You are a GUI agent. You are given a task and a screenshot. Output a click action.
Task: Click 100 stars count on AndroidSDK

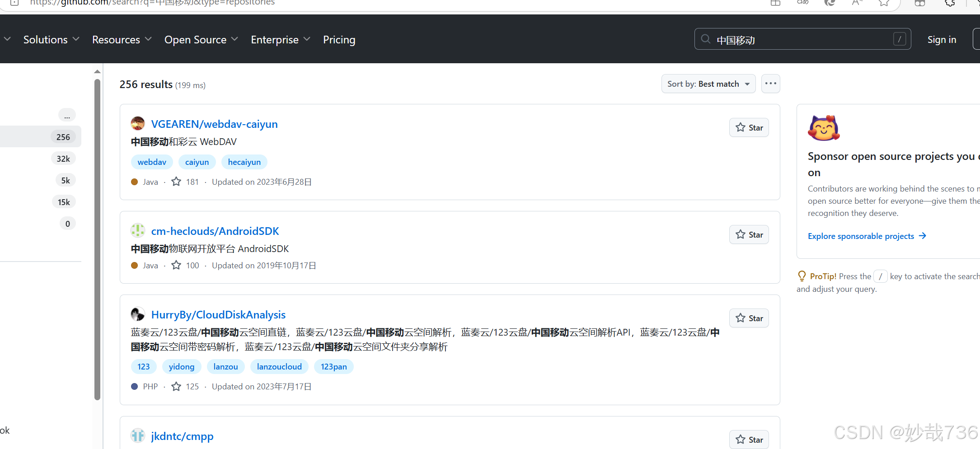192,265
